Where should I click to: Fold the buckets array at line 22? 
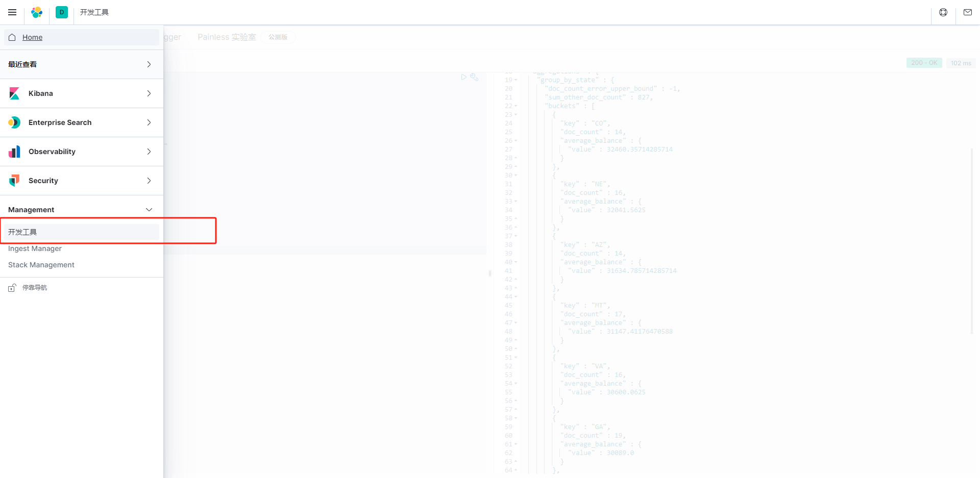[x=516, y=106]
